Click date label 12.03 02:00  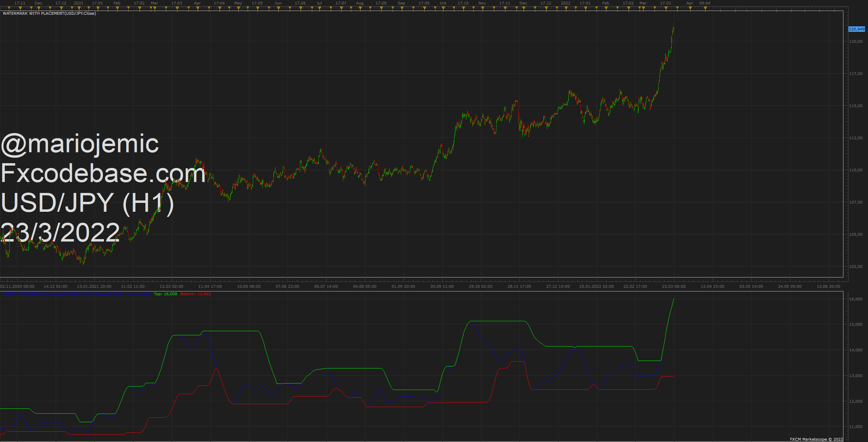tap(171, 286)
